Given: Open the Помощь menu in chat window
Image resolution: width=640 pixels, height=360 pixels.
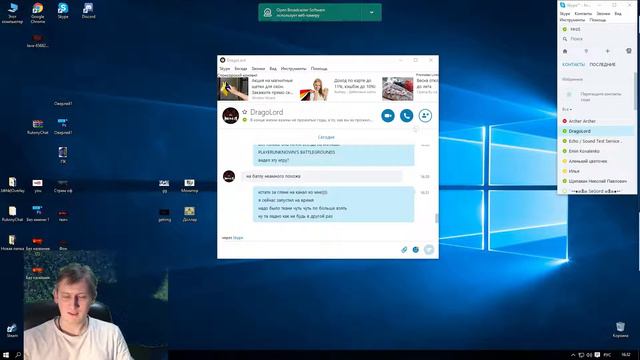Looking at the screenshot, I should [x=319, y=69].
